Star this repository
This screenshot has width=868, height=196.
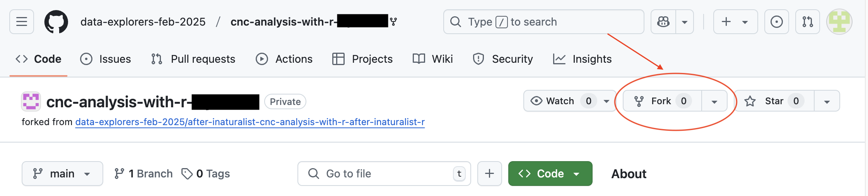(x=774, y=101)
